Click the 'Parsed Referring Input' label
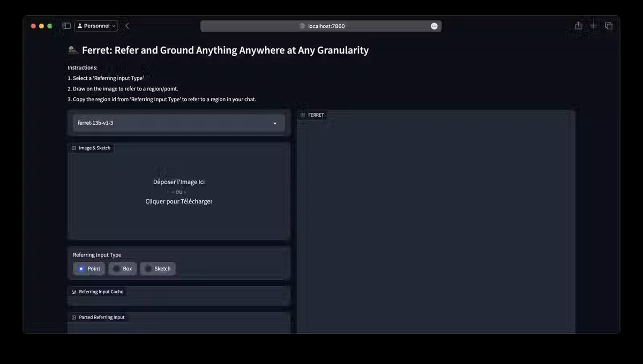643x364 pixels. pyautogui.click(x=102, y=317)
